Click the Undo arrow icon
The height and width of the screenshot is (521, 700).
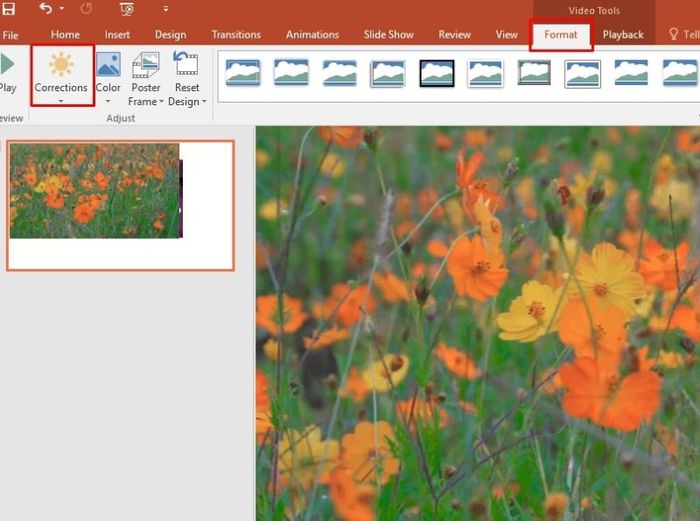[45, 8]
